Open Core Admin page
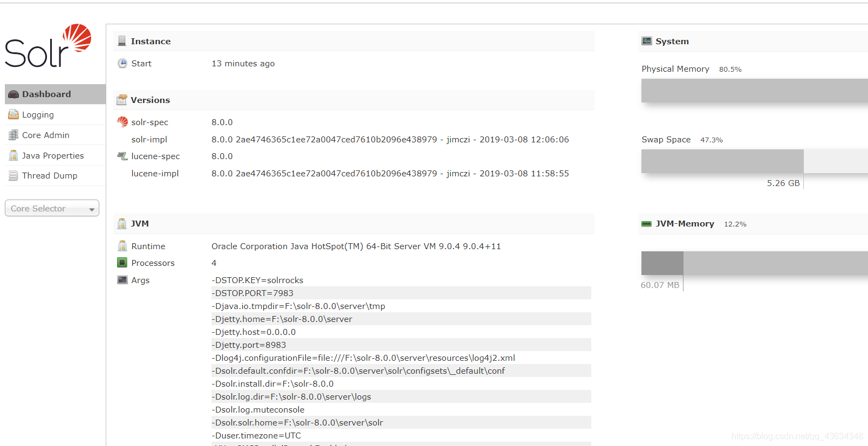This screenshot has width=868, height=446. click(55, 135)
